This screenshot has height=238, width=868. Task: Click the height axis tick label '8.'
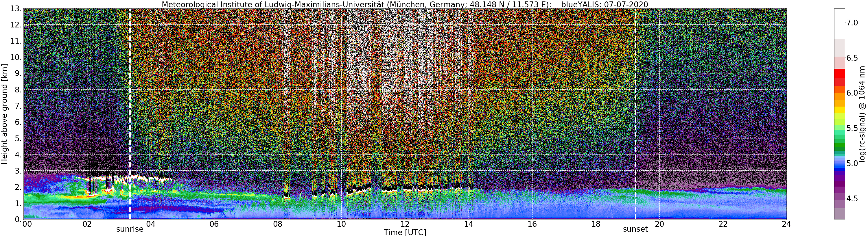tap(18, 90)
